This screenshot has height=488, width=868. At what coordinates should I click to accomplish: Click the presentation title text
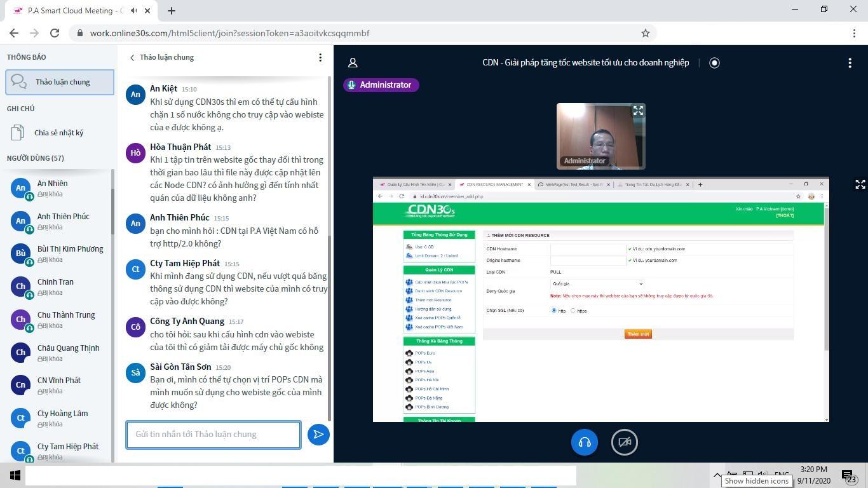click(x=585, y=63)
